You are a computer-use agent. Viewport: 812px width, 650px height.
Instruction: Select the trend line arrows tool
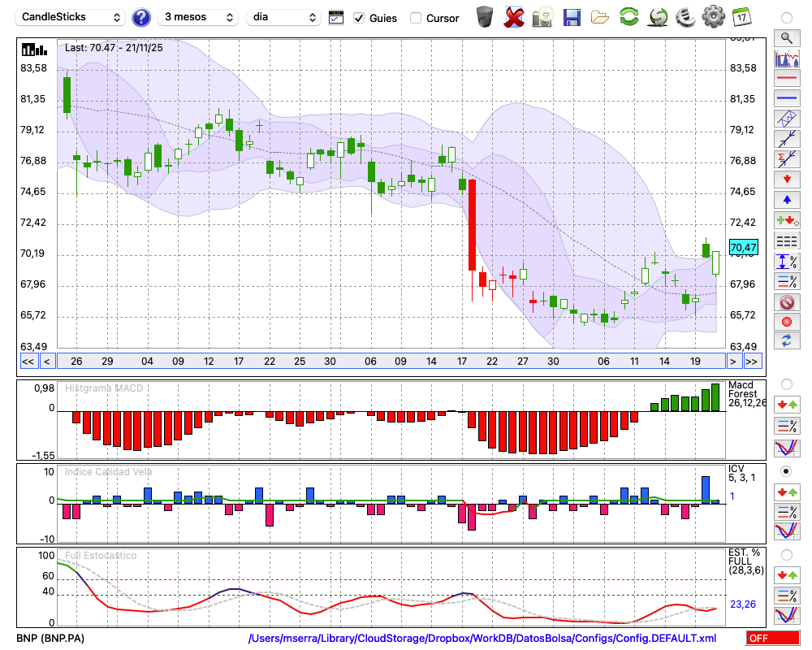(x=787, y=138)
